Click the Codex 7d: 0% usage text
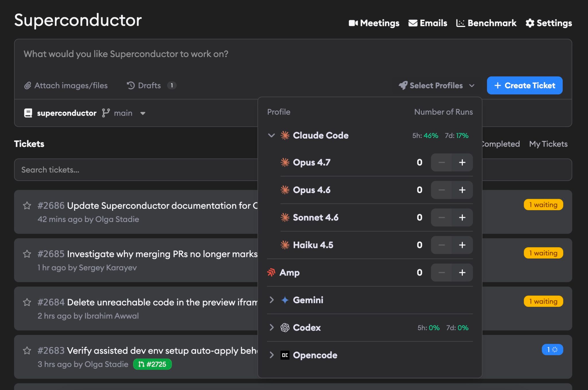Viewport: 588px width, 390px height. pos(457,327)
